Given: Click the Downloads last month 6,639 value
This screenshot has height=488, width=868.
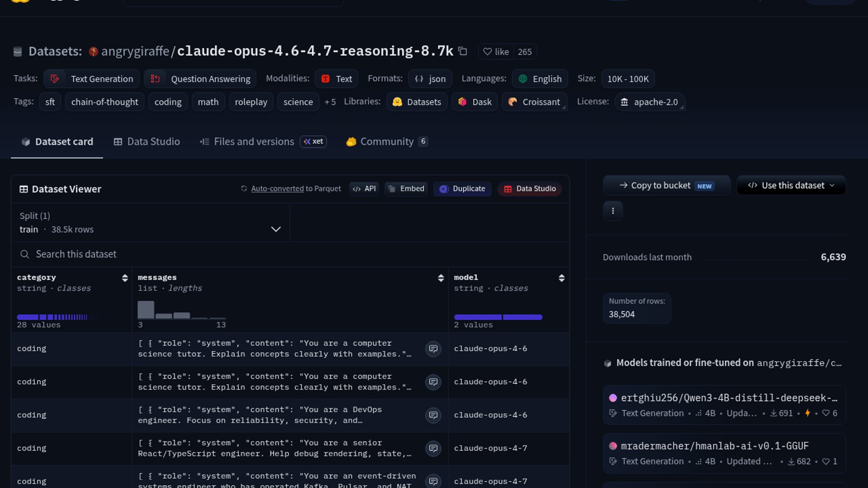Looking at the screenshot, I should click(x=833, y=257).
